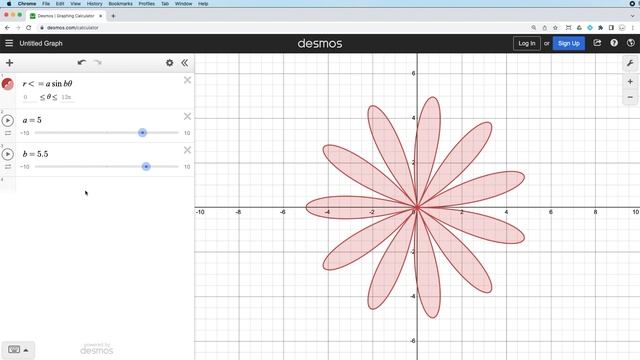The width and height of the screenshot is (640, 360).
Task: Edit the upper theta bound 12π
Action: pyautogui.click(x=67, y=97)
